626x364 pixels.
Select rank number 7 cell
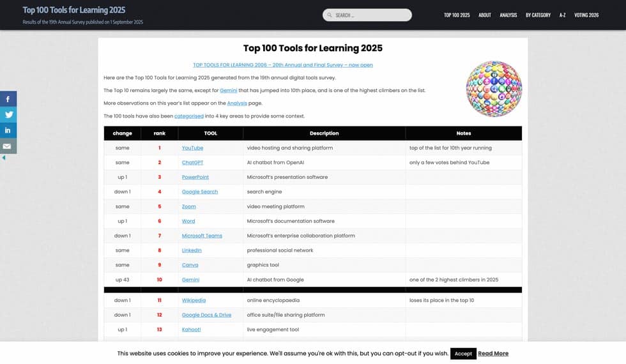[159, 236]
